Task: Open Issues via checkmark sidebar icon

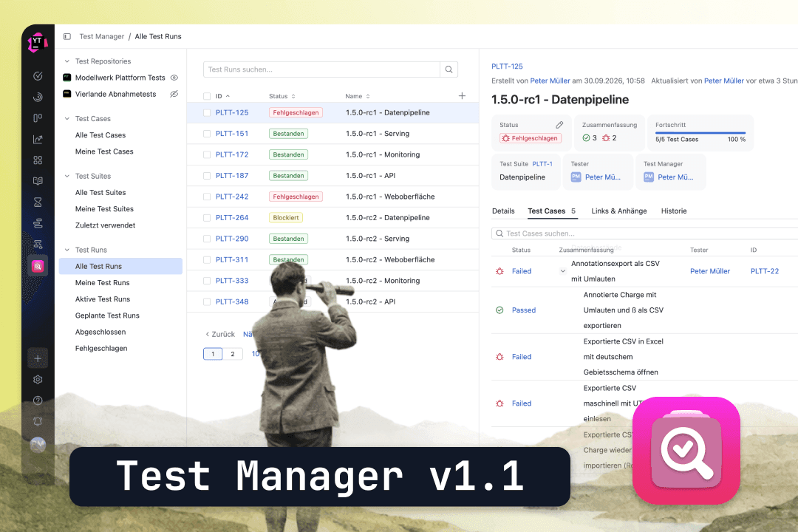Action: tap(38, 76)
